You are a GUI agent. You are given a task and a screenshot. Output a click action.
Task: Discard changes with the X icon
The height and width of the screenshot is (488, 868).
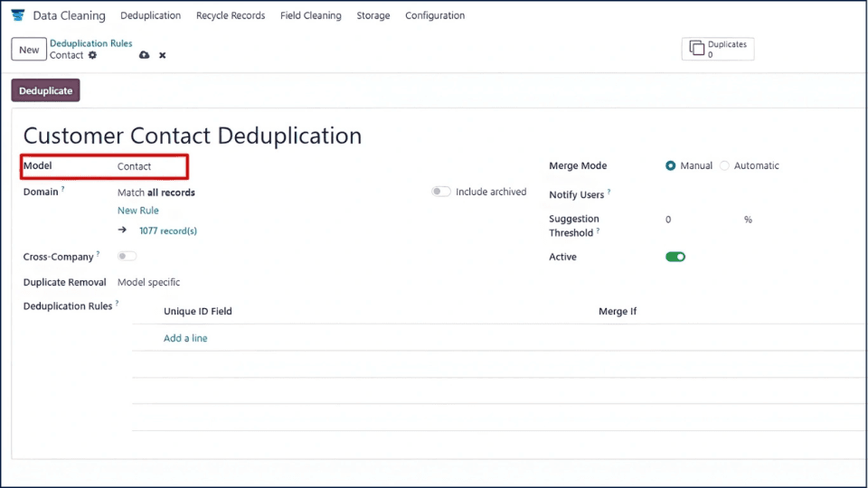[x=163, y=55]
